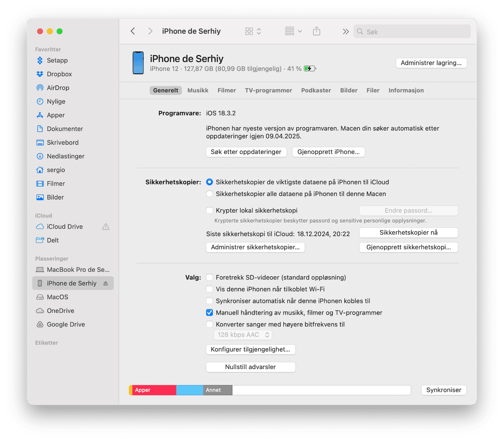Click Gjenopprett sikkerhetskopi... button
The height and width of the screenshot is (441, 504).
[409, 247]
